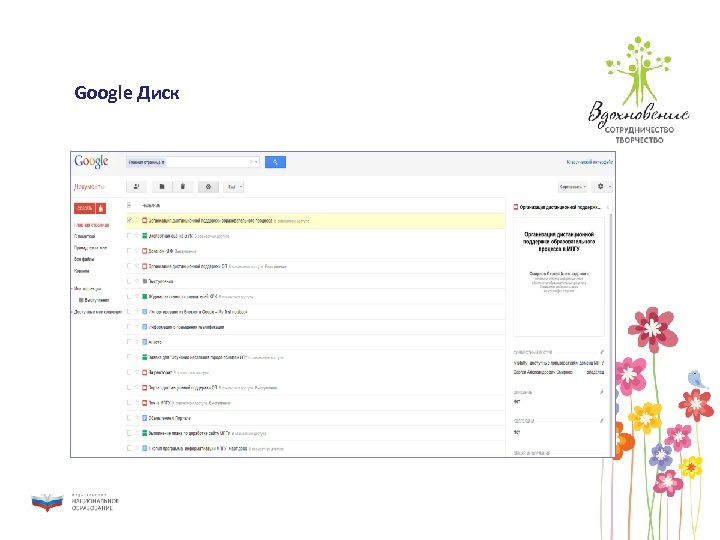Click the Google logo
Viewport: 720px width, 540px height.
click(91, 162)
